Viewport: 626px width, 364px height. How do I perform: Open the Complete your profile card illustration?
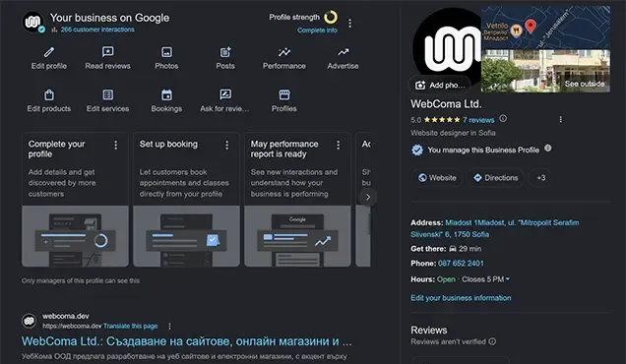(75, 236)
